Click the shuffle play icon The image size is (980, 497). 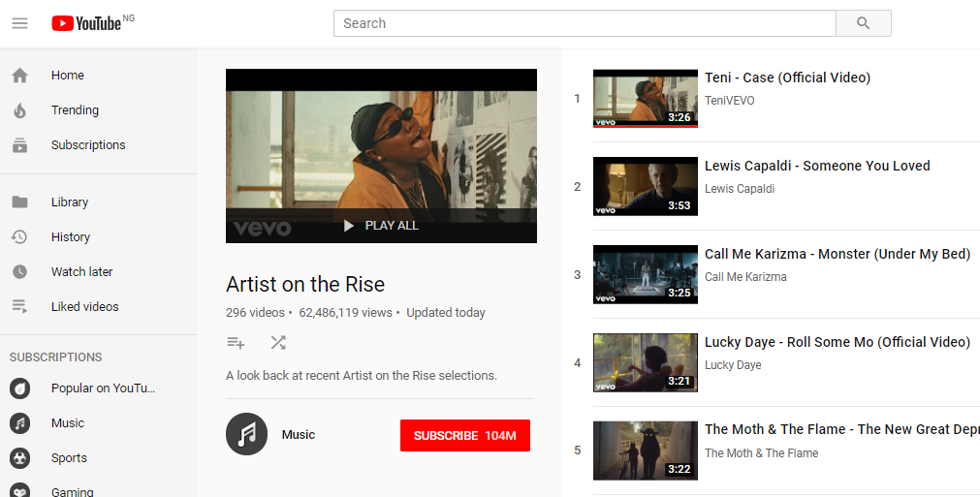click(278, 342)
